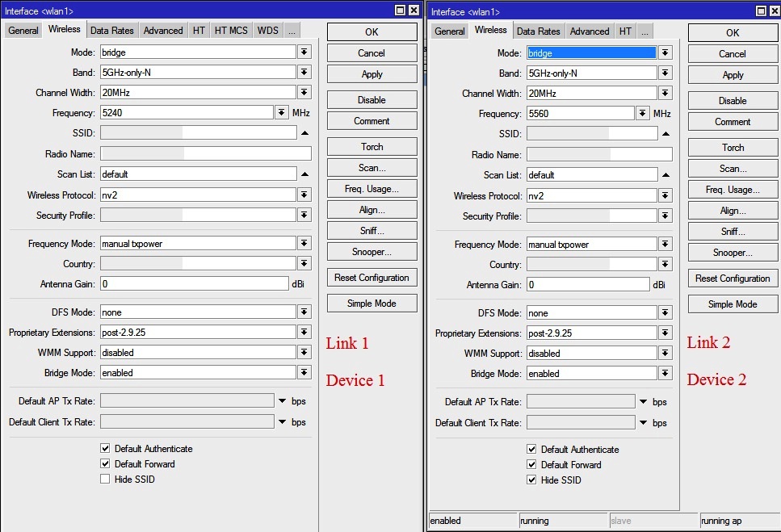Click Cancel in Device 2 window
The image size is (781, 532).
coord(733,54)
